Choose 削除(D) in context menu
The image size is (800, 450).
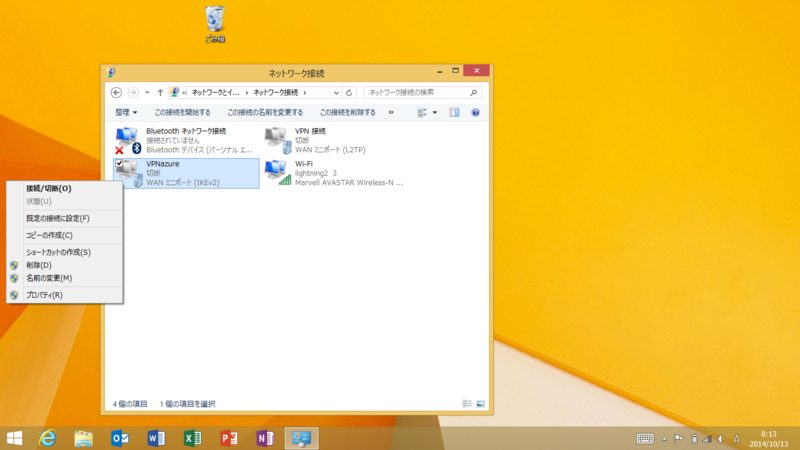coord(65,265)
